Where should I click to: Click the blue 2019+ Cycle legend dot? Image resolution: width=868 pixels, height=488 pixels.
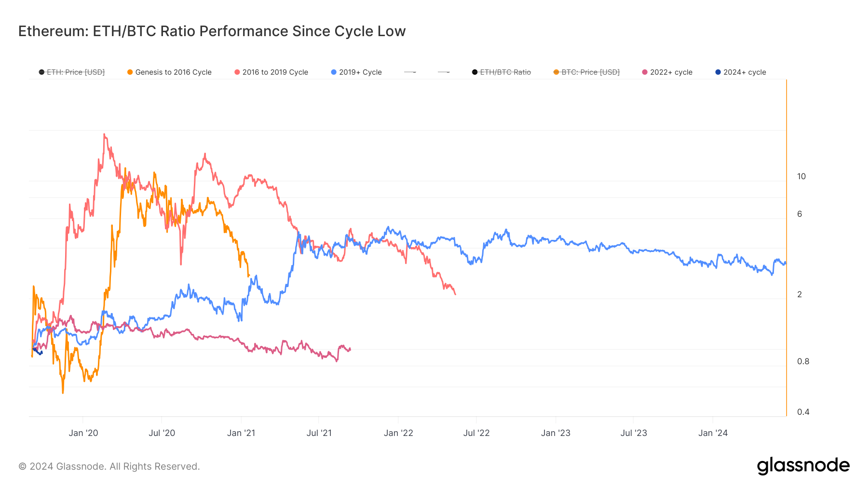334,72
